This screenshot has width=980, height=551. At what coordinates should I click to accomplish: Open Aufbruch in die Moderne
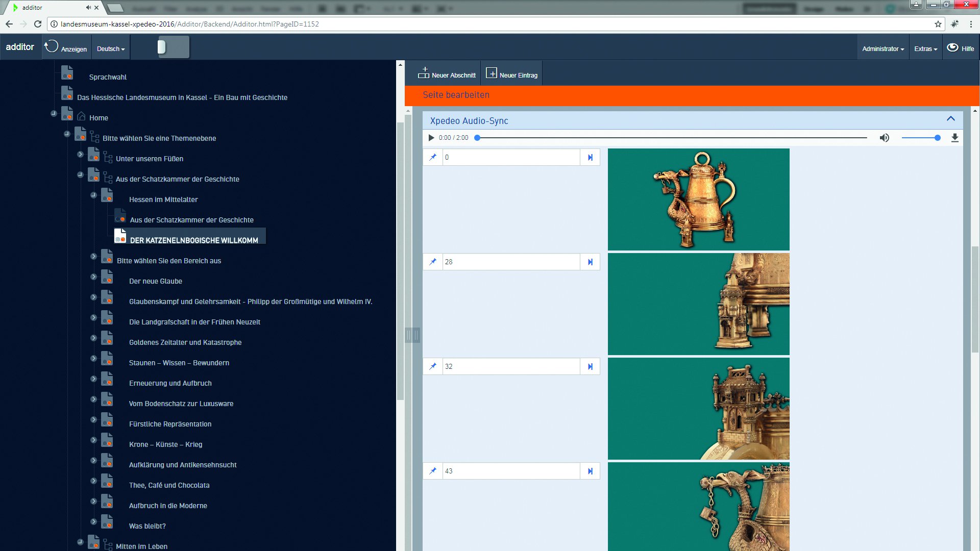[x=168, y=506]
